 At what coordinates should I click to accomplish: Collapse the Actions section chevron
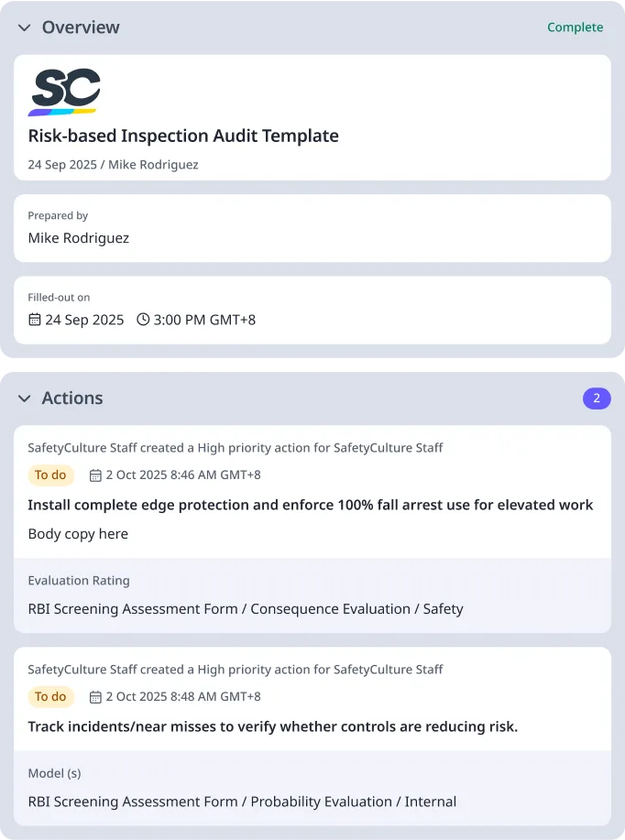pos(25,398)
